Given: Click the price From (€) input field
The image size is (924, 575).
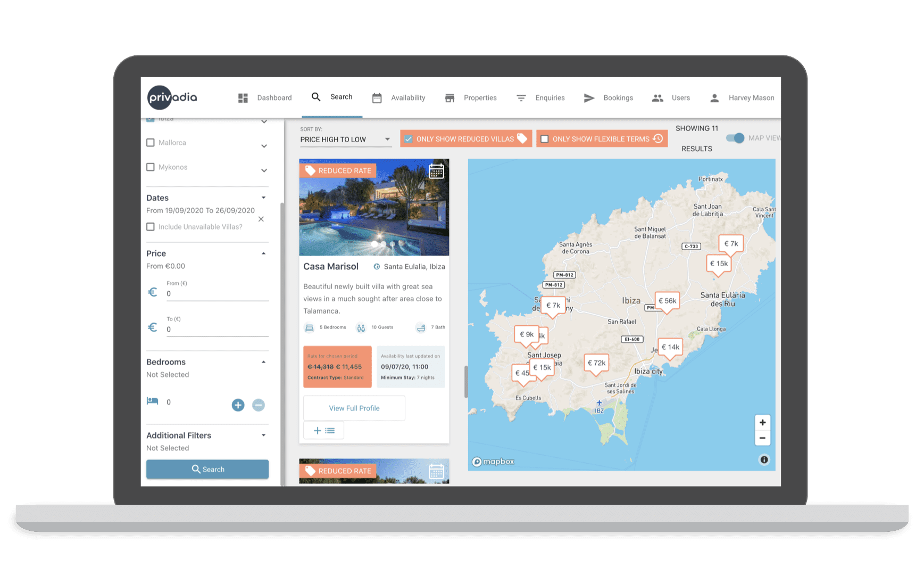Looking at the screenshot, I should click(x=217, y=294).
